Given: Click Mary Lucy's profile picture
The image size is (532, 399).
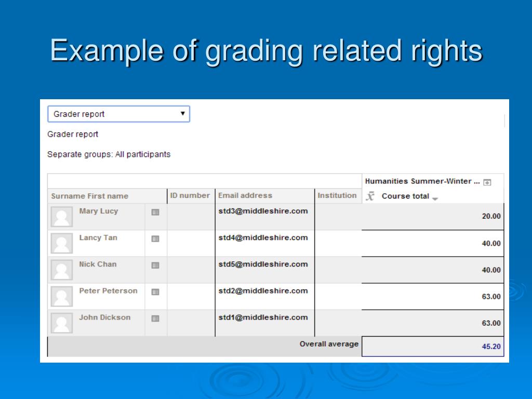Looking at the screenshot, I should click(62, 217).
